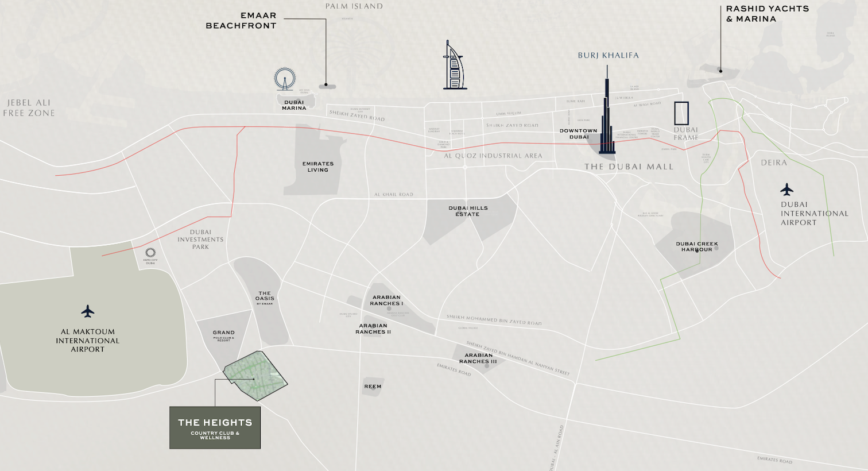This screenshot has width=868, height=471.
Task: Click the Dubai Investments Park label
Action: pos(200,240)
